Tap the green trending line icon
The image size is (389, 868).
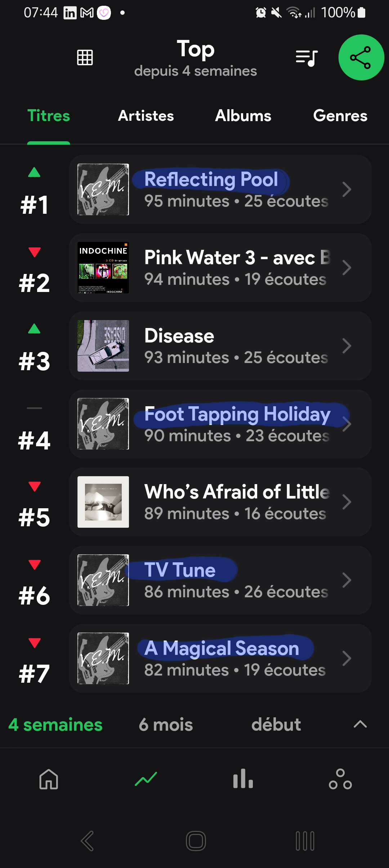146,779
